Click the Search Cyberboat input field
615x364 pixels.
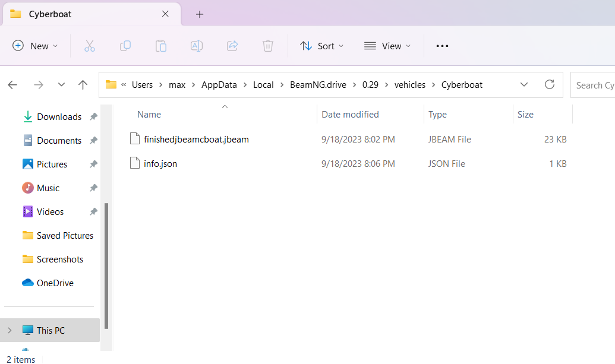[592, 85]
